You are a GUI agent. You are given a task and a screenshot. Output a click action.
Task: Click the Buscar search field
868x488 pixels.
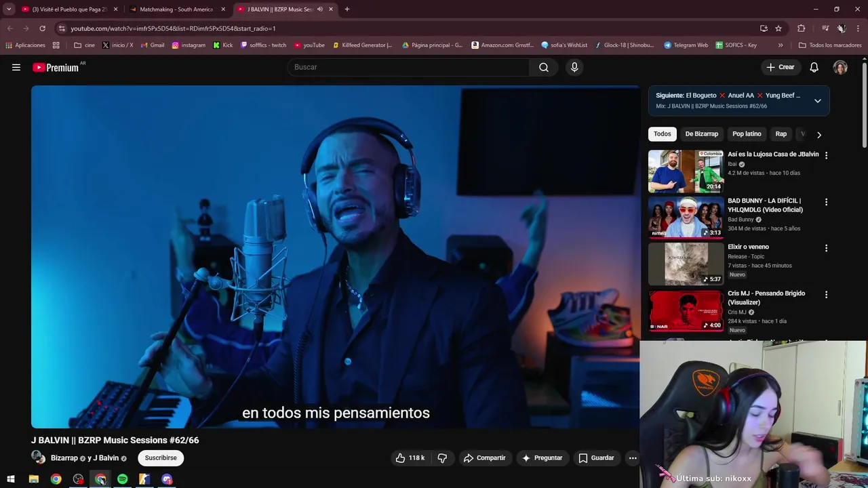point(409,67)
